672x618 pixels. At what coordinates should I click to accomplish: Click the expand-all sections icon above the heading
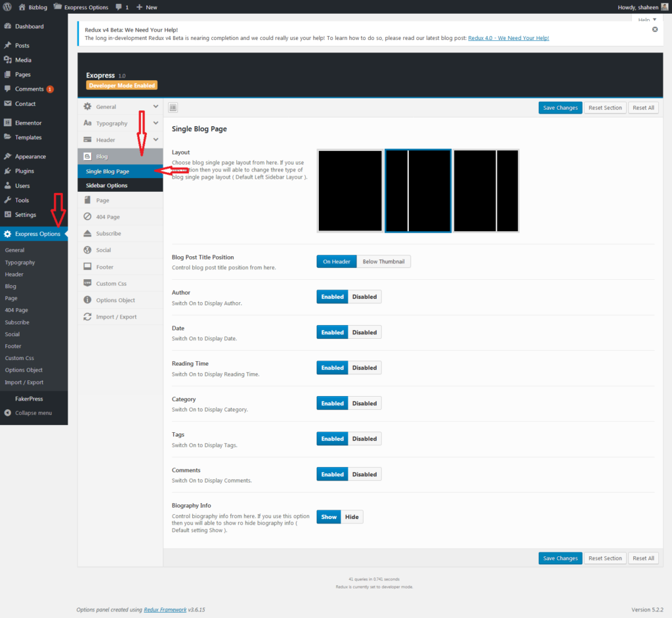point(173,108)
